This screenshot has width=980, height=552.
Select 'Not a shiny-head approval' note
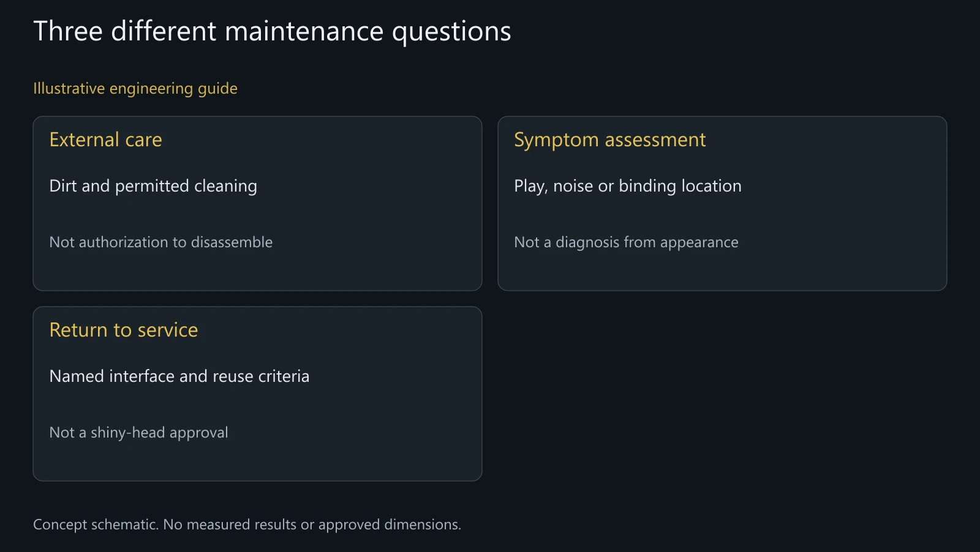(x=138, y=433)
